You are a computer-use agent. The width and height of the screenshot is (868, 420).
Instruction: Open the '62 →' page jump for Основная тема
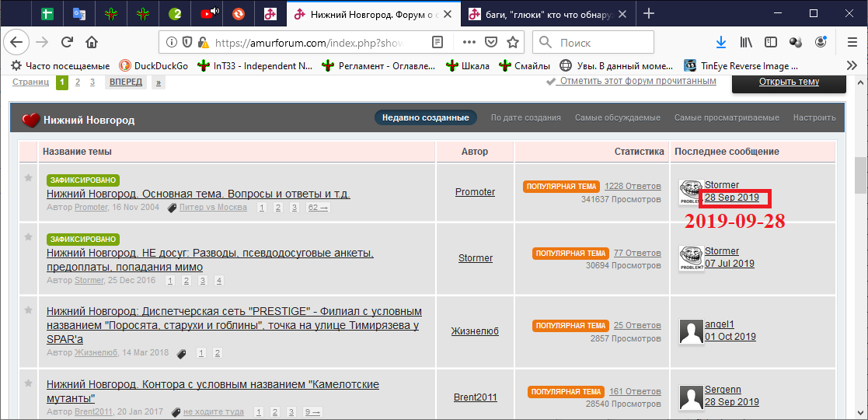[318, 208]
